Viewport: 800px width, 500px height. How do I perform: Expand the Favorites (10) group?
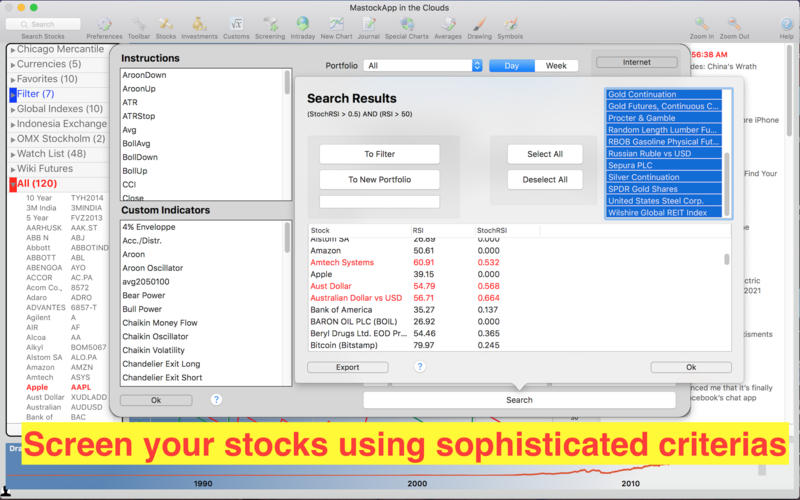coord(13,80)
